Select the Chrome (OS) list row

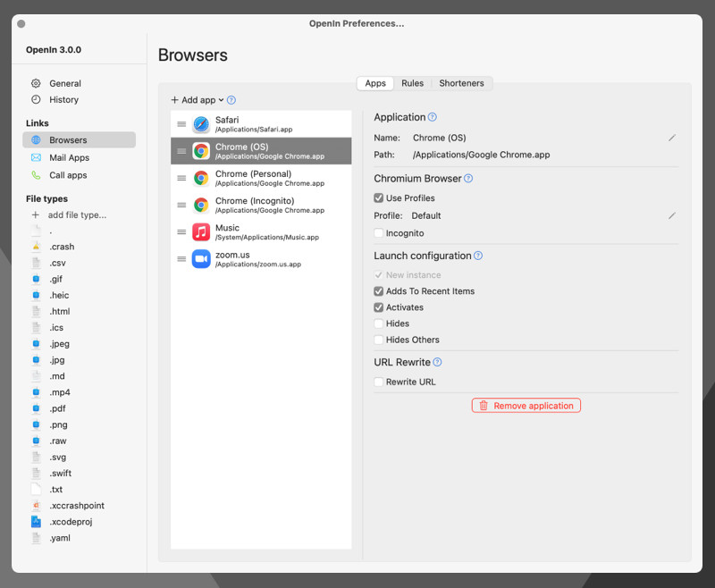point(261,151)
